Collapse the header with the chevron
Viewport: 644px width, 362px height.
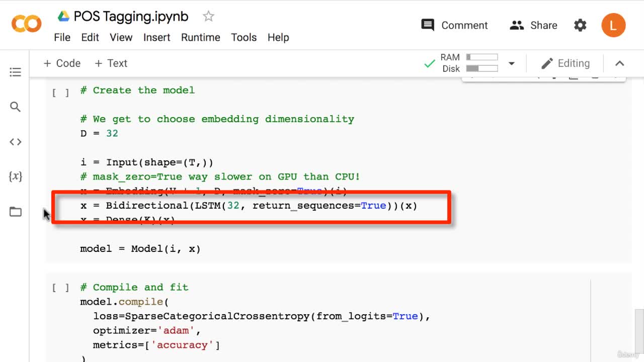[620, 63]
